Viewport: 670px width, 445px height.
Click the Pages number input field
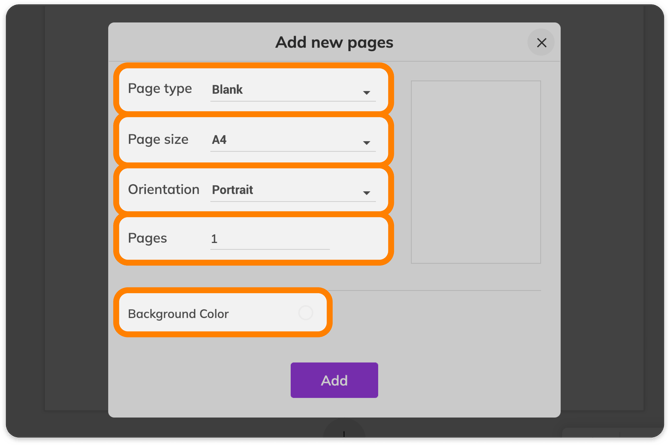point(270,239)
